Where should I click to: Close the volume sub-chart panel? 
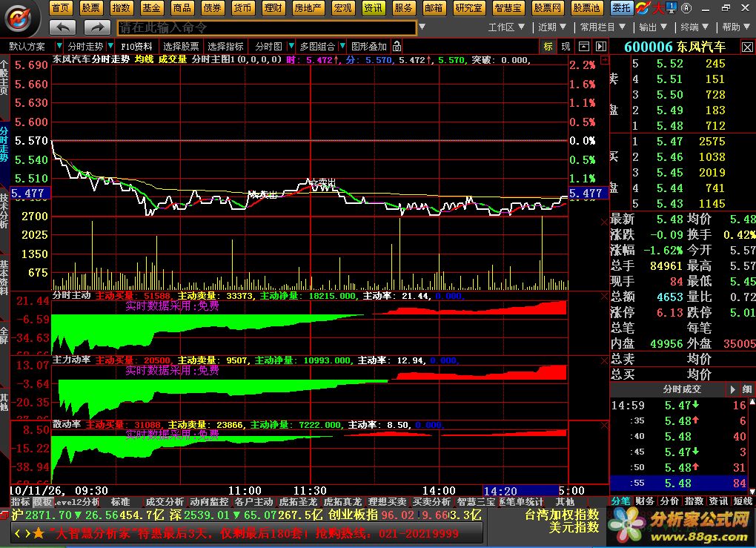coord(604,222)
